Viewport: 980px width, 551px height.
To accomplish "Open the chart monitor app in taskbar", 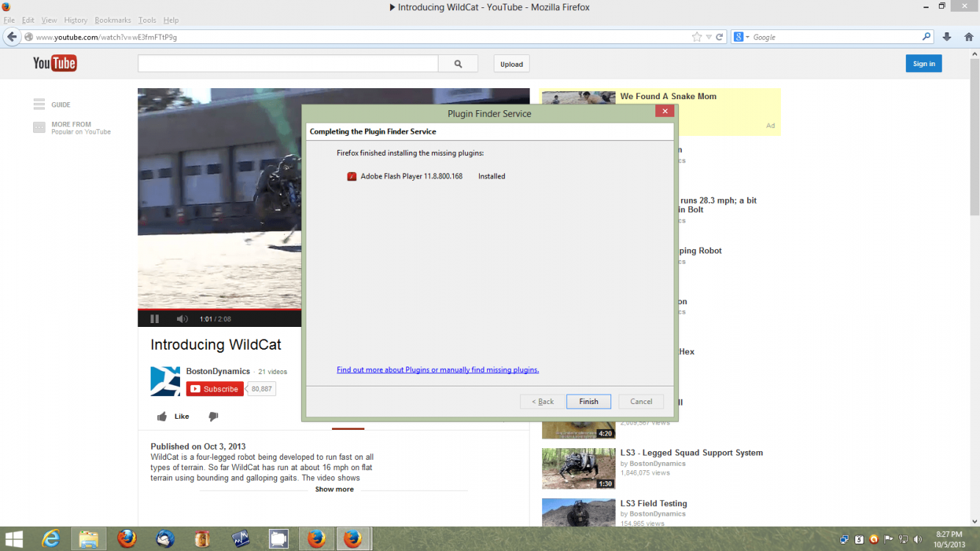I will (x=240, y=539).
